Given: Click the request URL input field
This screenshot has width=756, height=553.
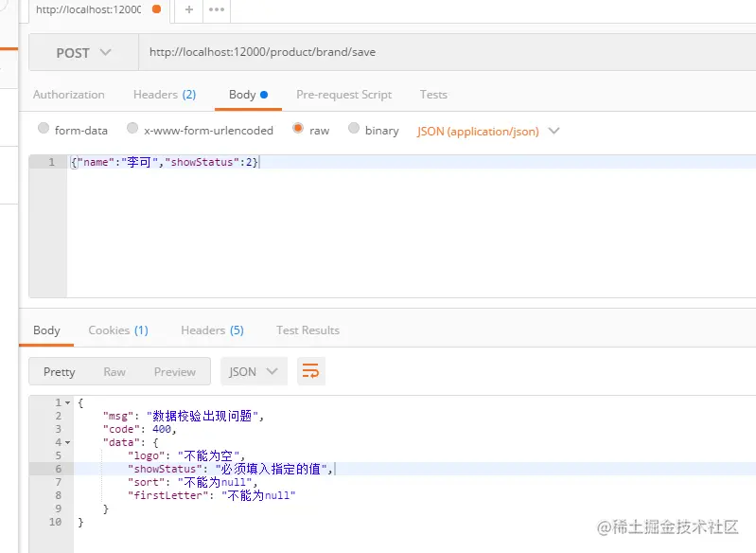Looking at the screenshot, I should pos(447,52).
